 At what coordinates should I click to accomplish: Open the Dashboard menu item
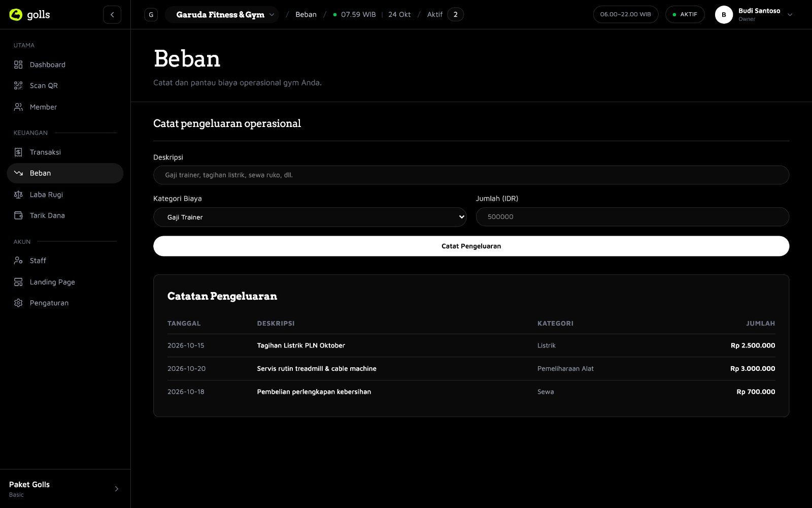click(x=65, y=65)
